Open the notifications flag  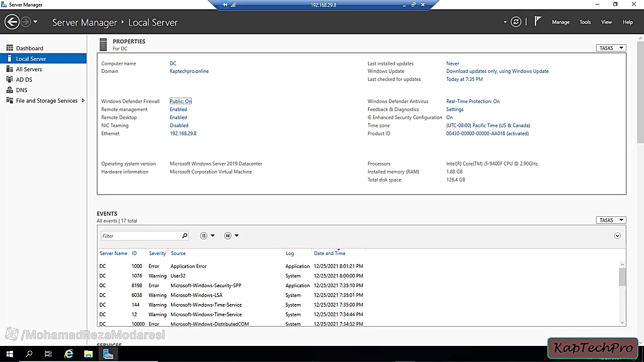point(537,21)
